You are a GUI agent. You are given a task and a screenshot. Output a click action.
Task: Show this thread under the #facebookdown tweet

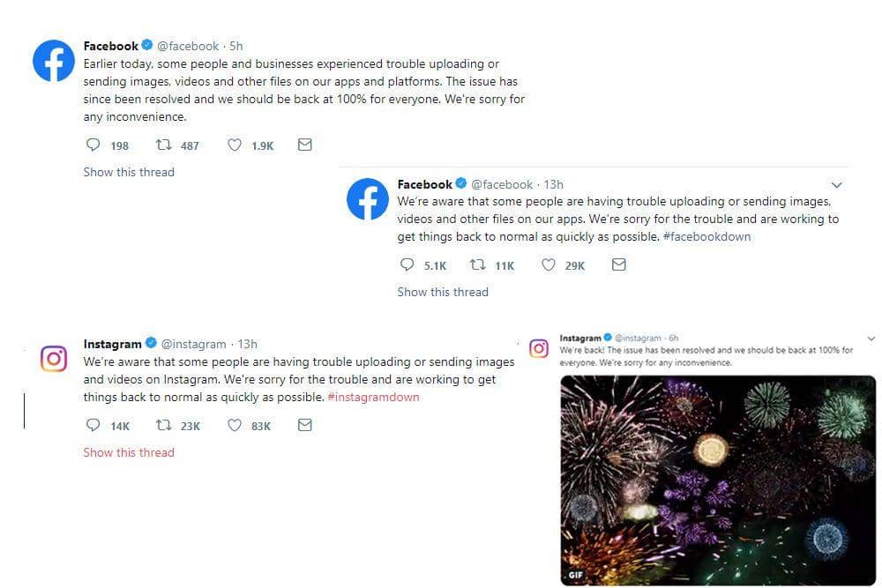point(443,292)
